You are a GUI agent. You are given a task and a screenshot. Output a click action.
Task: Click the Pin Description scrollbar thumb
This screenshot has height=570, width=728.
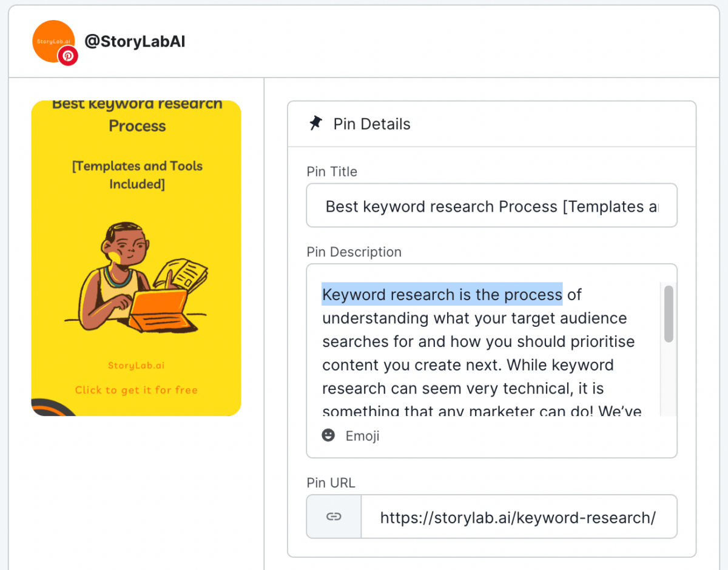point(669,314)
